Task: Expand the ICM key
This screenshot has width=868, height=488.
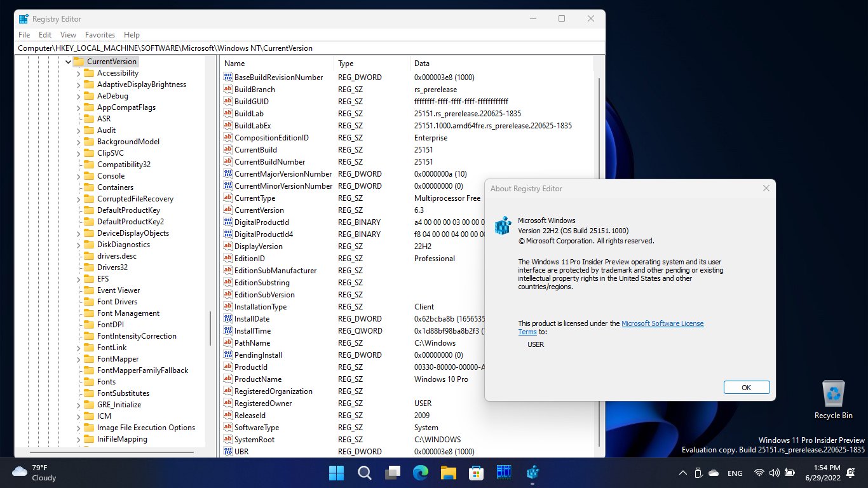Action: [x=79, y=416]
